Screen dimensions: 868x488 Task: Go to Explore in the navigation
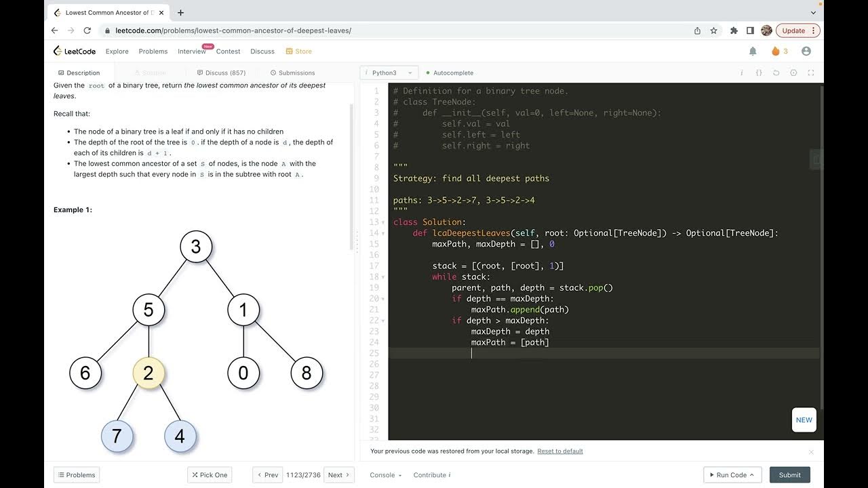(117, 51)
